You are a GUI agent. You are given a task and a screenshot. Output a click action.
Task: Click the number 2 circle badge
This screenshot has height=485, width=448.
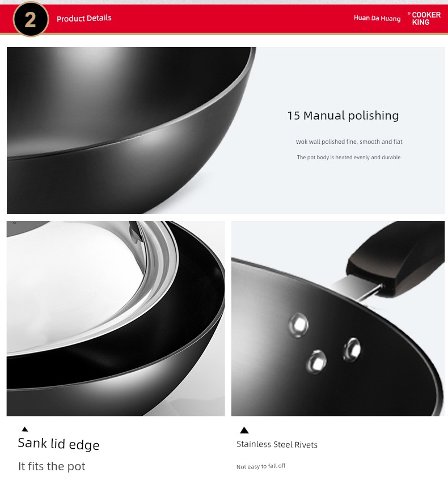pos(31,19)
